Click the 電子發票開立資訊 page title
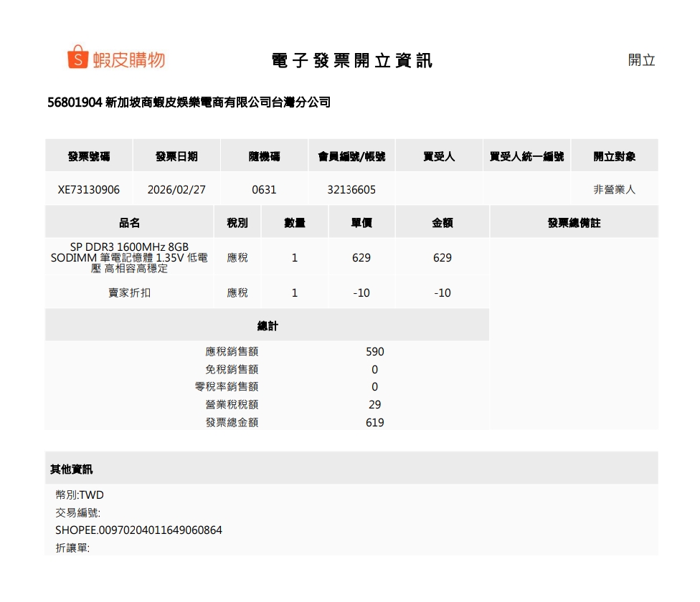Image resolution: width=700 pixels, height=602 pixels. coord(351,61)
